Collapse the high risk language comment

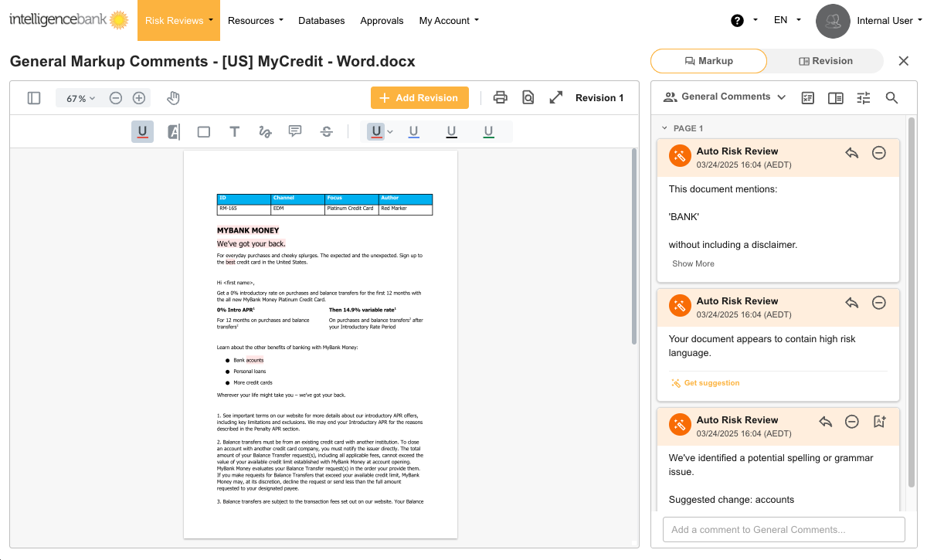tap(878, 303)
